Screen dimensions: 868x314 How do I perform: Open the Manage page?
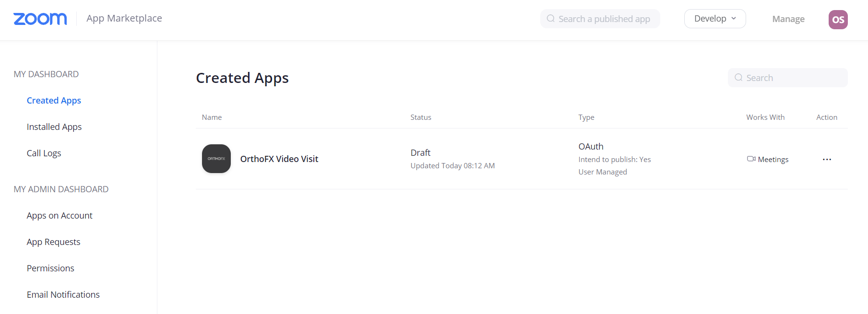coord(788,19)
